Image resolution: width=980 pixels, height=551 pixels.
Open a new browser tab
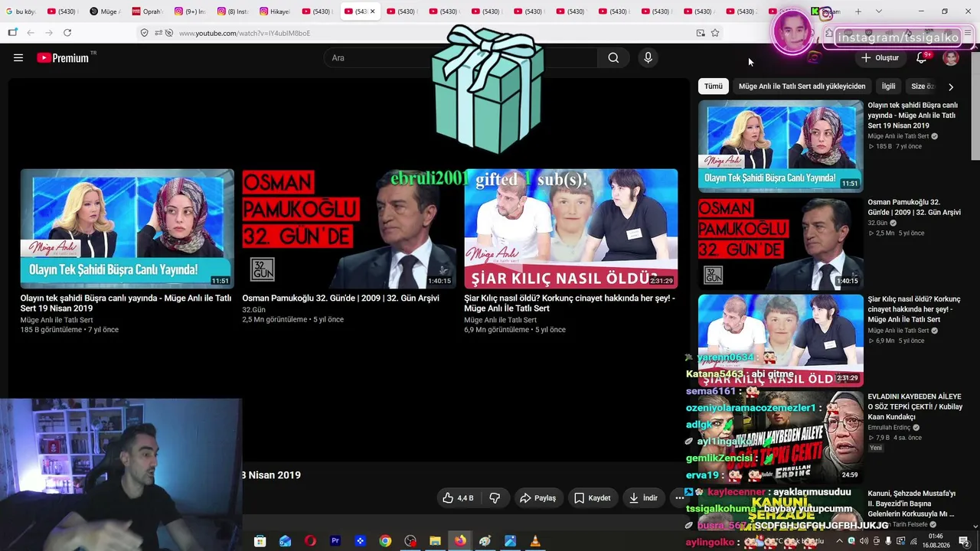[858, 11]
